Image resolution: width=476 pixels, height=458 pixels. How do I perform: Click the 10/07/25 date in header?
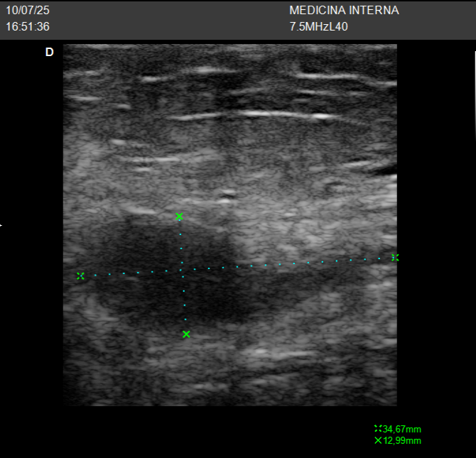28,11
